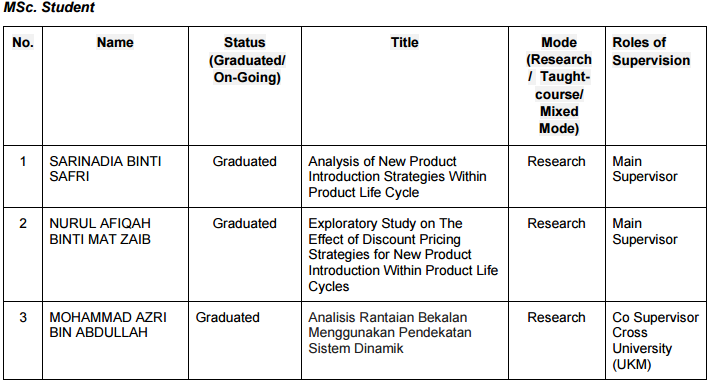Select 'Research' mode in row 2
The image size is (710, 382).
(556, 224)
